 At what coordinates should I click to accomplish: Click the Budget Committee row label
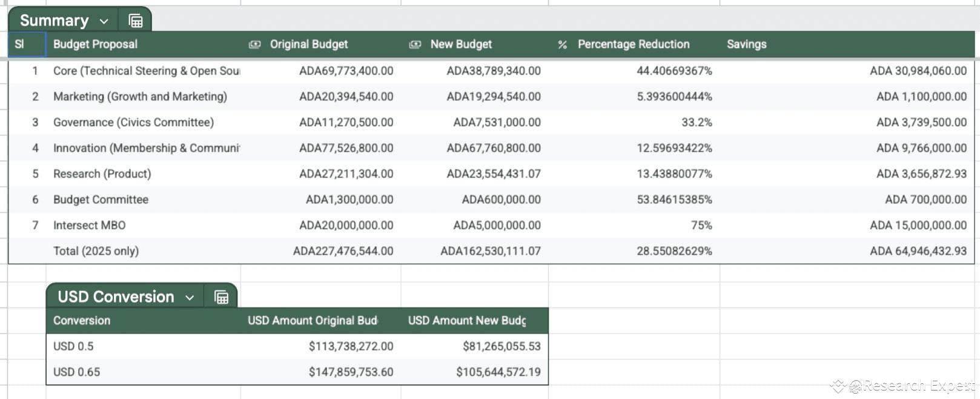pyautogui.click(x=101, y=199)
